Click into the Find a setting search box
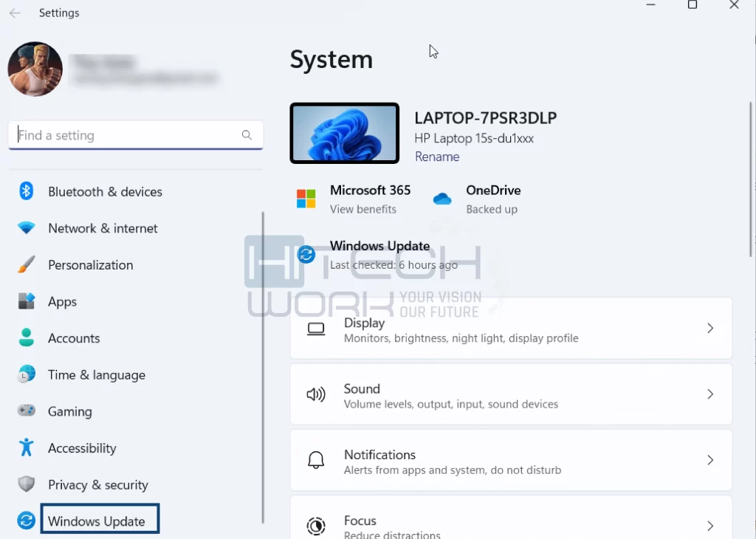This screenshot has width=756, height=539. 136,135
